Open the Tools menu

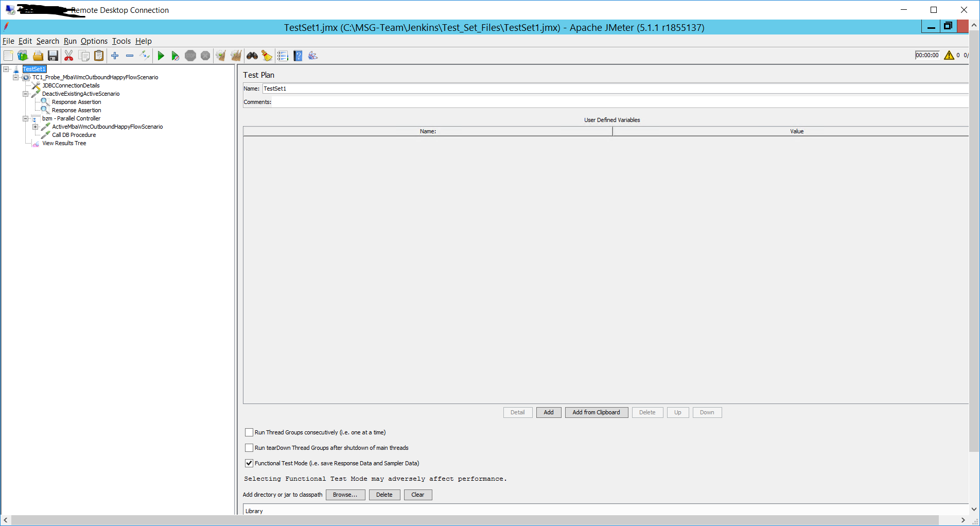121,41
